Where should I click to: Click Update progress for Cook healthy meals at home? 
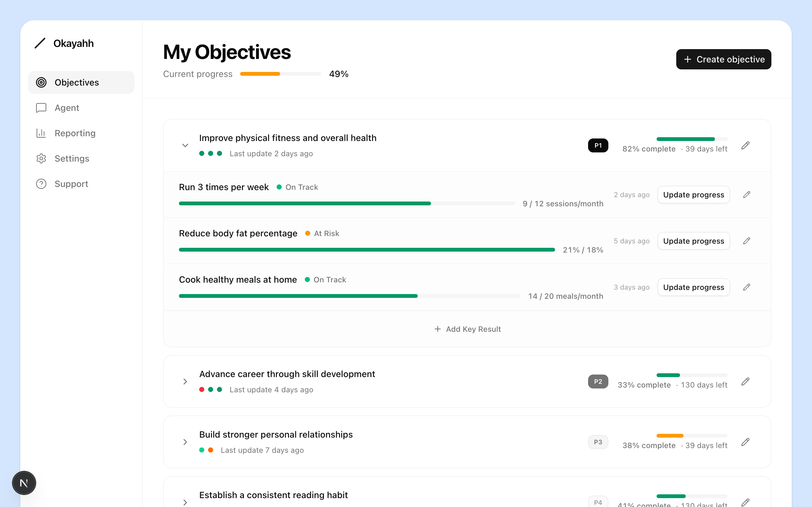point(694,287)
